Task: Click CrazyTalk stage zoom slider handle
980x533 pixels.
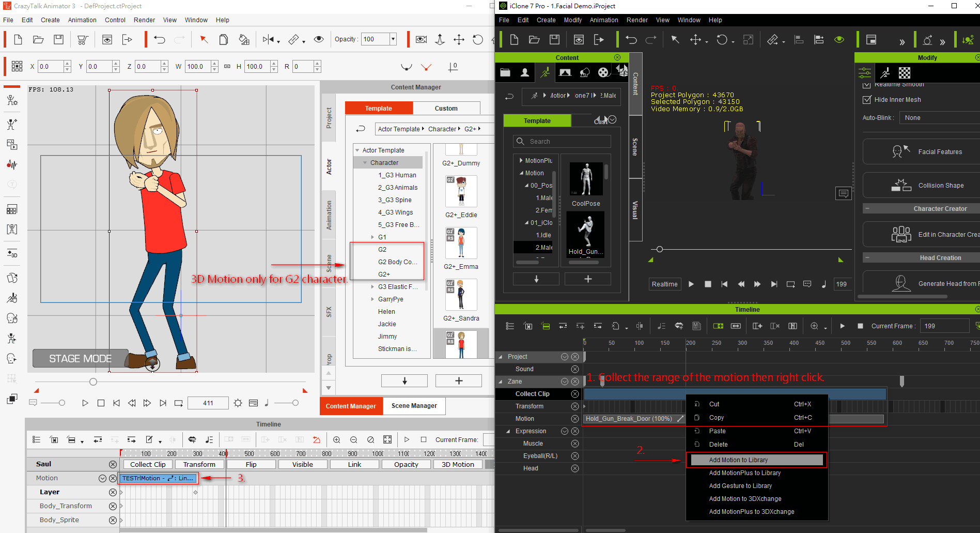Action: click(x=93, y=382)
